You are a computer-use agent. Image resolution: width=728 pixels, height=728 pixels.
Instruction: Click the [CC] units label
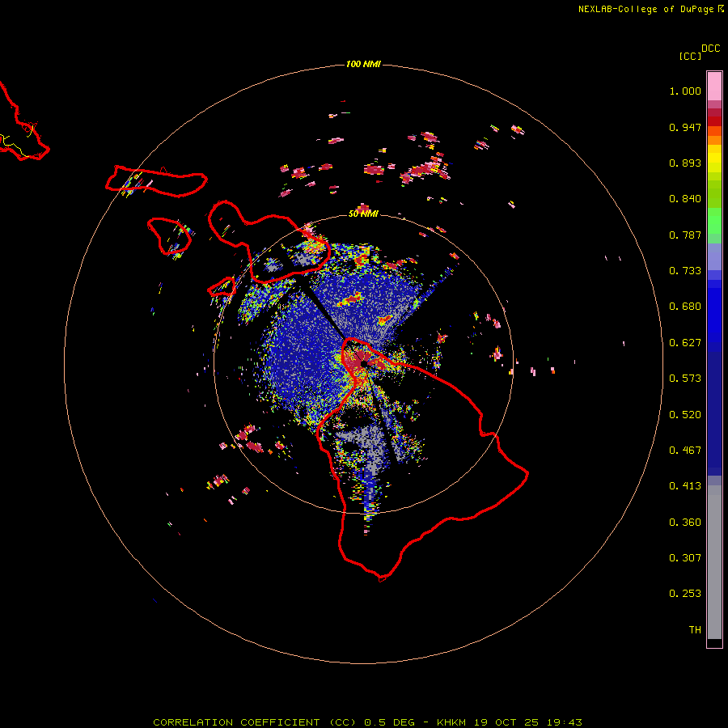coord(690,56)
